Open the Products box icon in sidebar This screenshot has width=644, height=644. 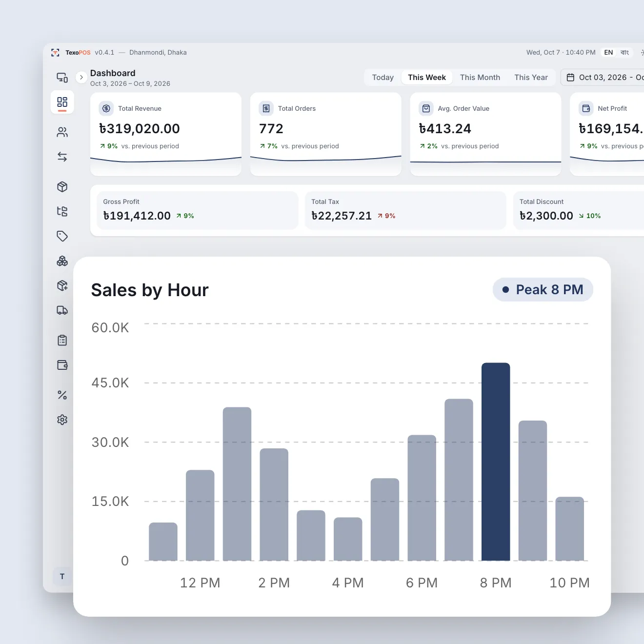[x=62, y=187]
